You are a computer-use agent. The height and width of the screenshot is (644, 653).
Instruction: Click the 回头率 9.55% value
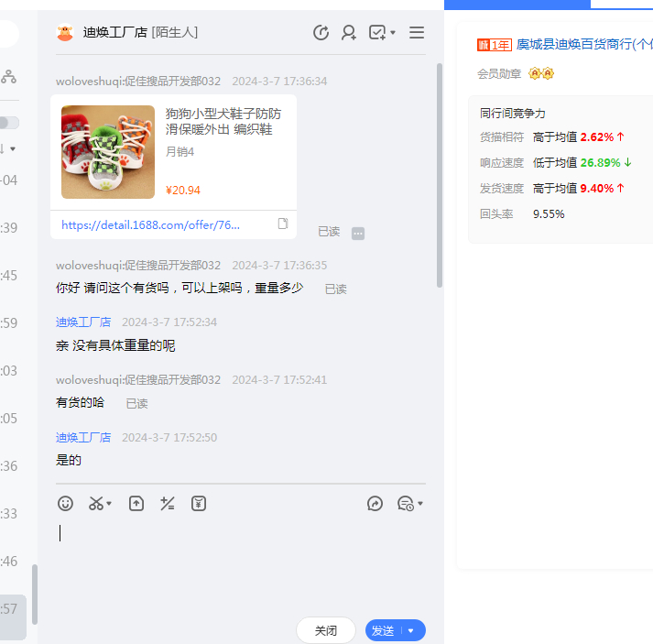[549, 214]
